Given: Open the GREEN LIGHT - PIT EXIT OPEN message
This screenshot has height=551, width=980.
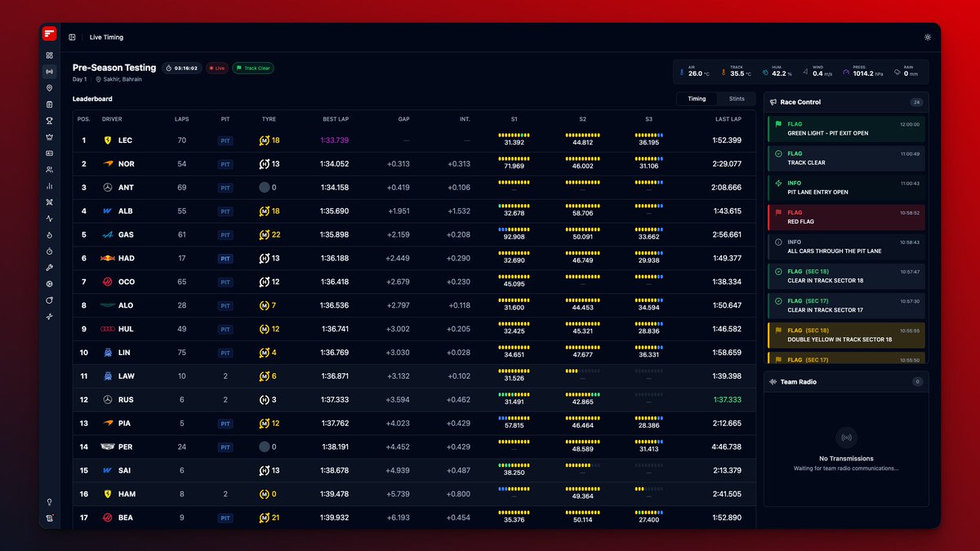Looking at the screenshot, I should 846,129.
